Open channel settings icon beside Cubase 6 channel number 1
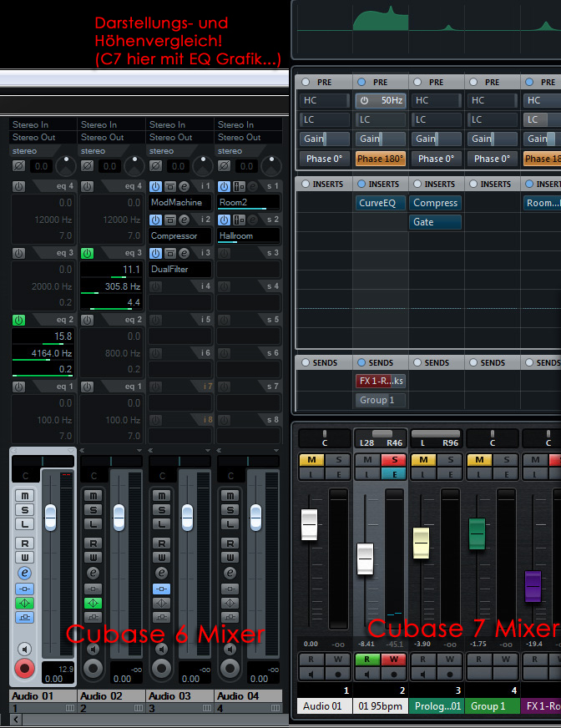This screenshot has width=561, height=728. click(70, 708)
